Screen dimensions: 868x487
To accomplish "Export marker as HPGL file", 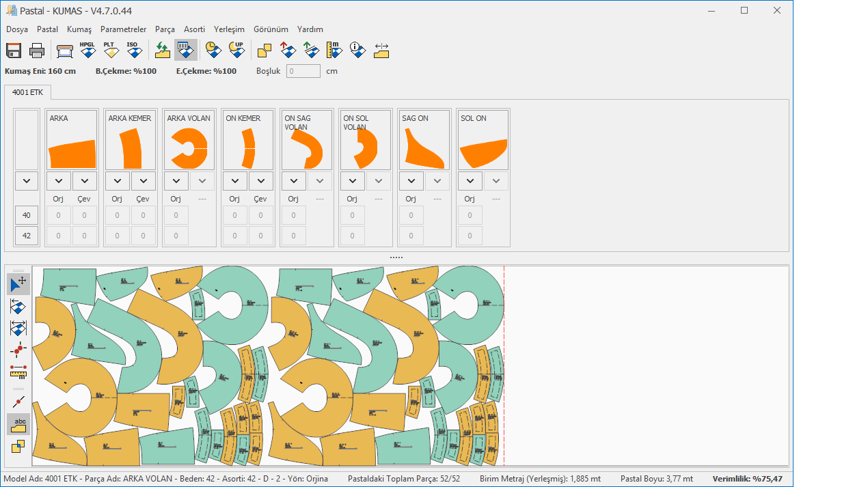I will point(87,51).
